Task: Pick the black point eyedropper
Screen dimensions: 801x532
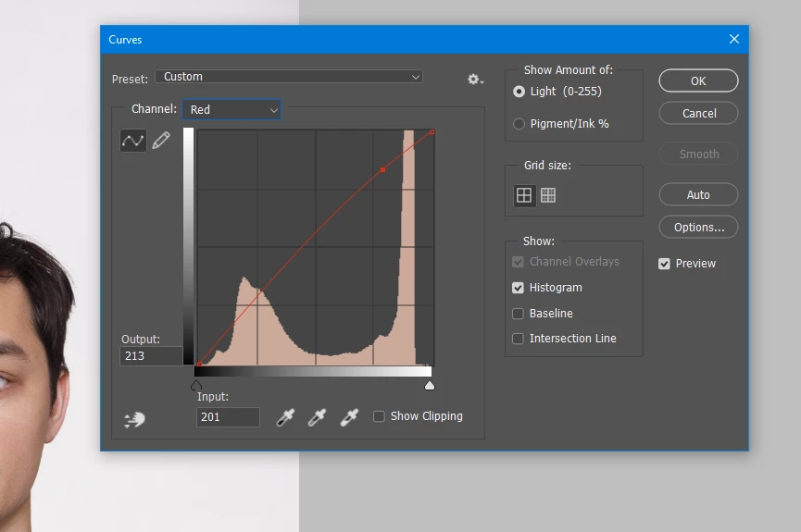Action: 285,417
